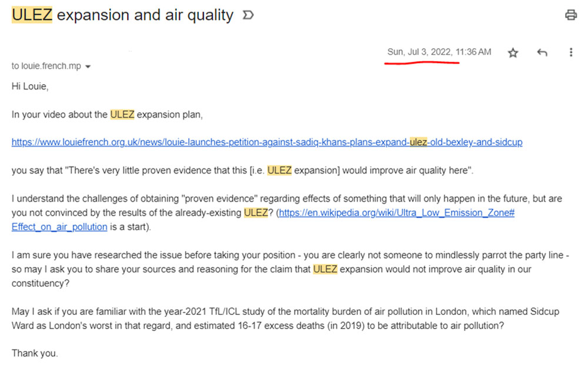Toggle the importance marker beside the subject

248,16
